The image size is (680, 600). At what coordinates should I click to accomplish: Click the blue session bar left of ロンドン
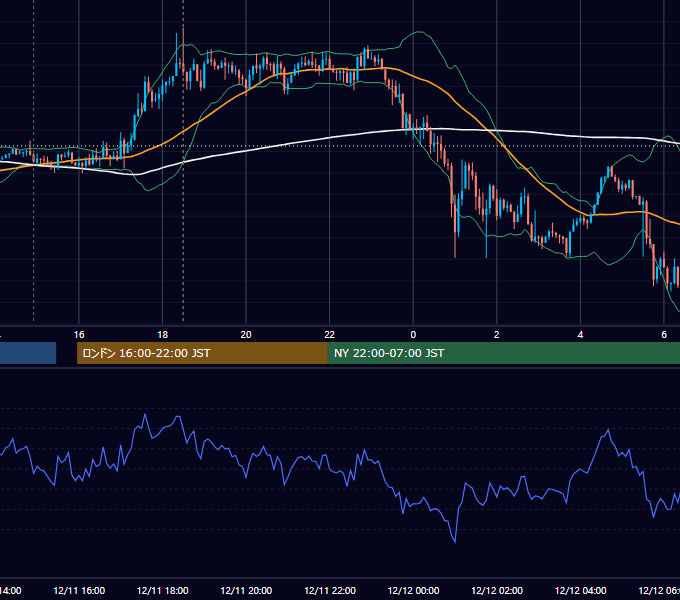(x=28, y=353)
